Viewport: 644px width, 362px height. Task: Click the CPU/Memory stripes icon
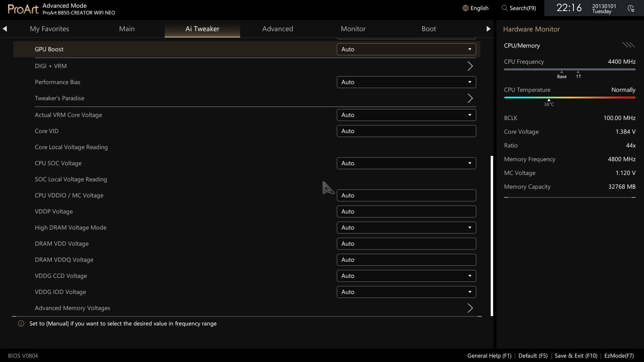(x=629, y=45)
